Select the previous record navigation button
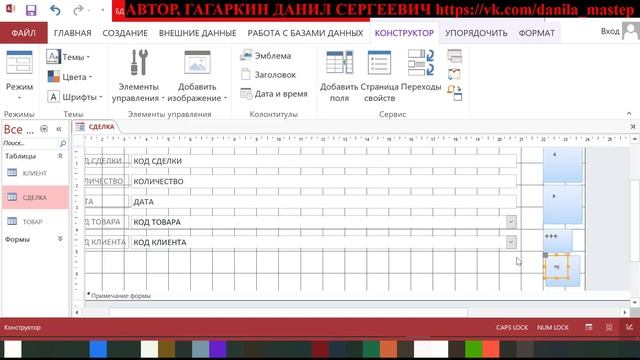Viewport: 640px width, 360px height. click(562, 164)
